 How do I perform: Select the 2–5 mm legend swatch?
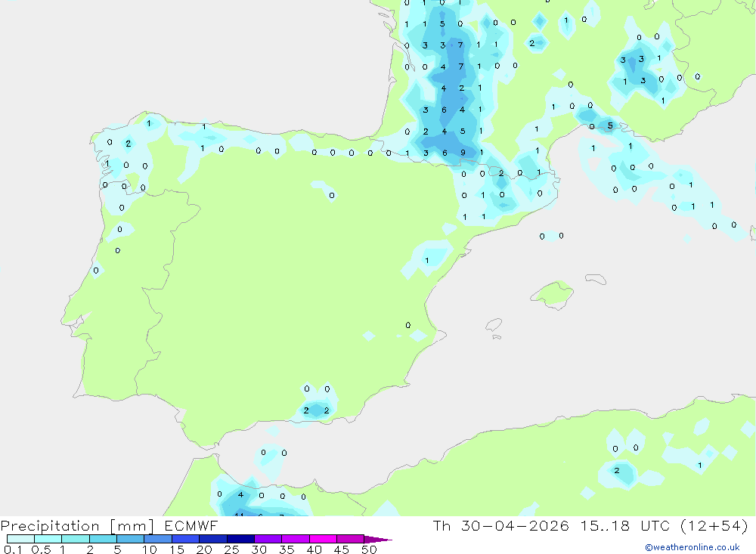(103, 539)
